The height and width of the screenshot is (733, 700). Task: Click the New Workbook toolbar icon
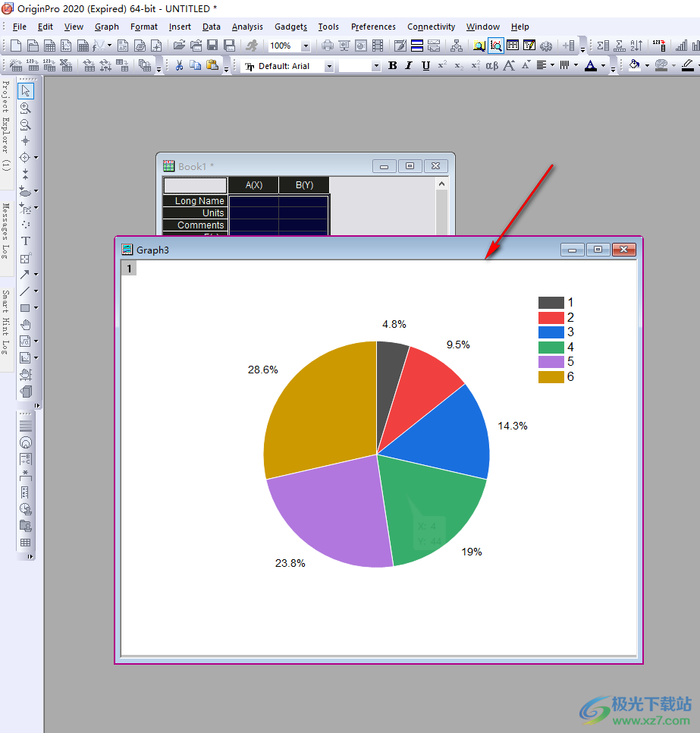49,46
